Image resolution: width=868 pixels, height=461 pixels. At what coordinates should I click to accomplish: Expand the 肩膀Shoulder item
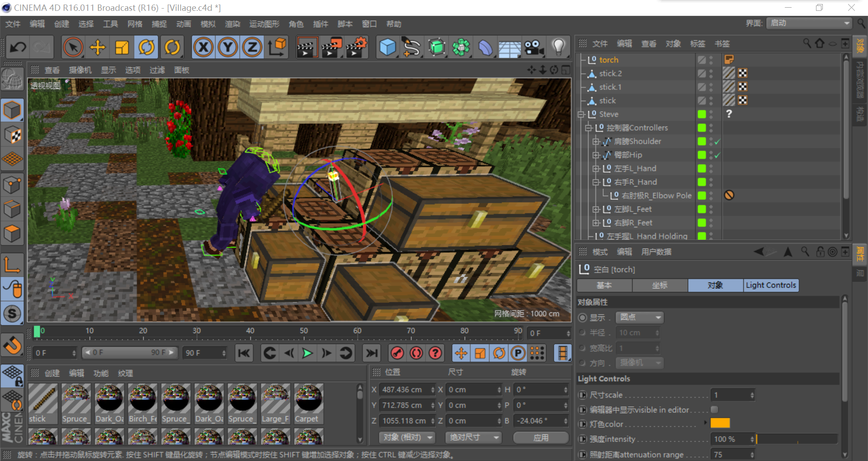[x=596, y=141]
